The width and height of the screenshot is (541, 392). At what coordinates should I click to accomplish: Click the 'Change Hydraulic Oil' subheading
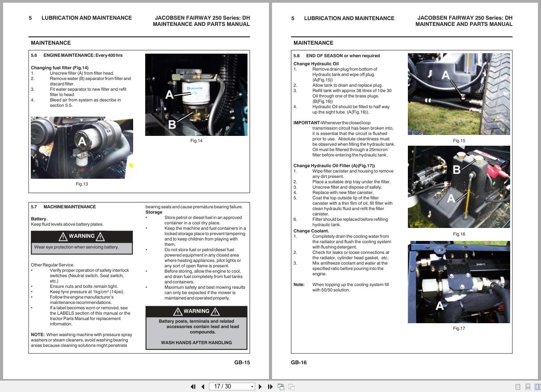[x=316, y=64]
